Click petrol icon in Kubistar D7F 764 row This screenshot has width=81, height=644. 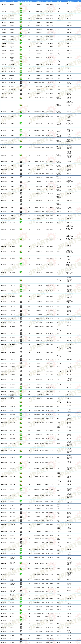pos(21,72)
